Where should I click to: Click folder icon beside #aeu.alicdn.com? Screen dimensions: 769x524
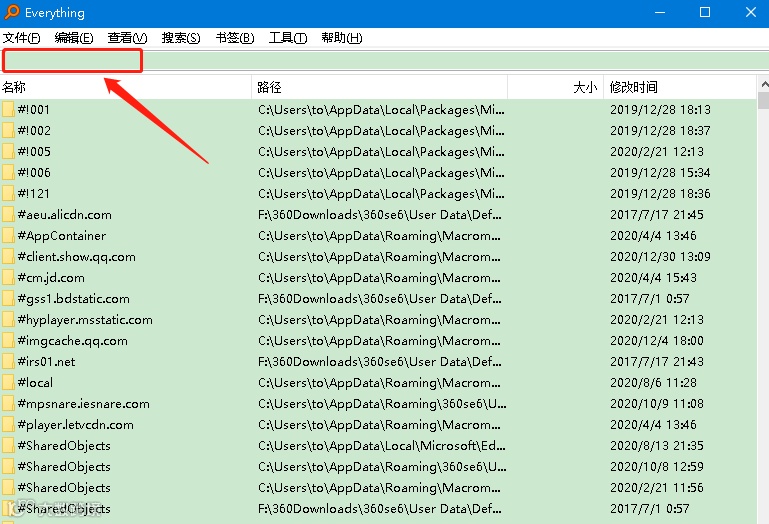8,214
